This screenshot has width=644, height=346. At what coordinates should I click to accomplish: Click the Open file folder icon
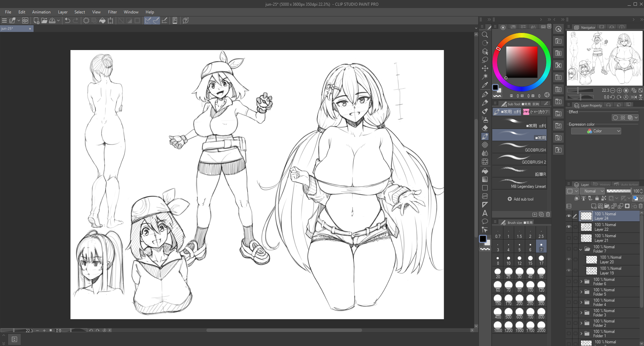[x=44, y=20]
